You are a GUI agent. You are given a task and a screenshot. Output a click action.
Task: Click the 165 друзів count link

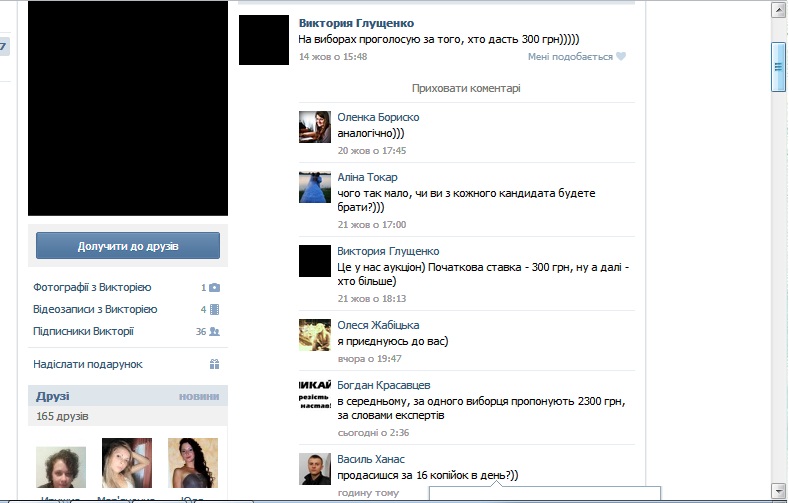[x=62, y=416]
